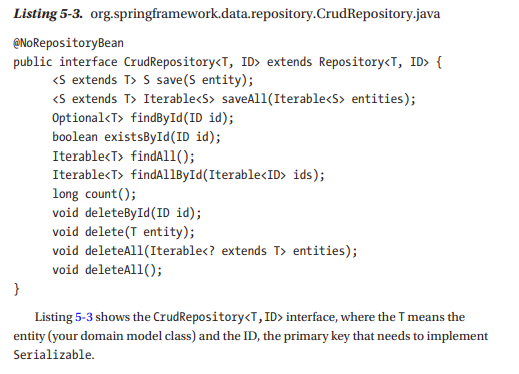Viewport: 519px width, 374px height.
Task: Click the findAllById method line
Action: point(188,175)
